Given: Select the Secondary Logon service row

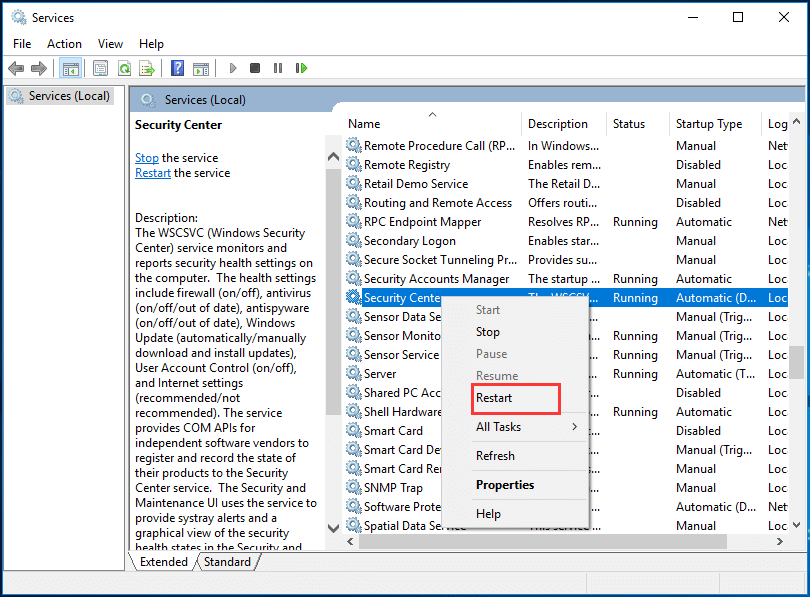Looking at the screenshot, I should click(567, 241).
